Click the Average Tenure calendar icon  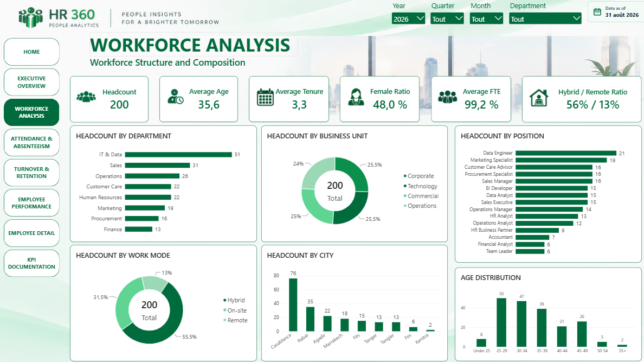[265, 97]
